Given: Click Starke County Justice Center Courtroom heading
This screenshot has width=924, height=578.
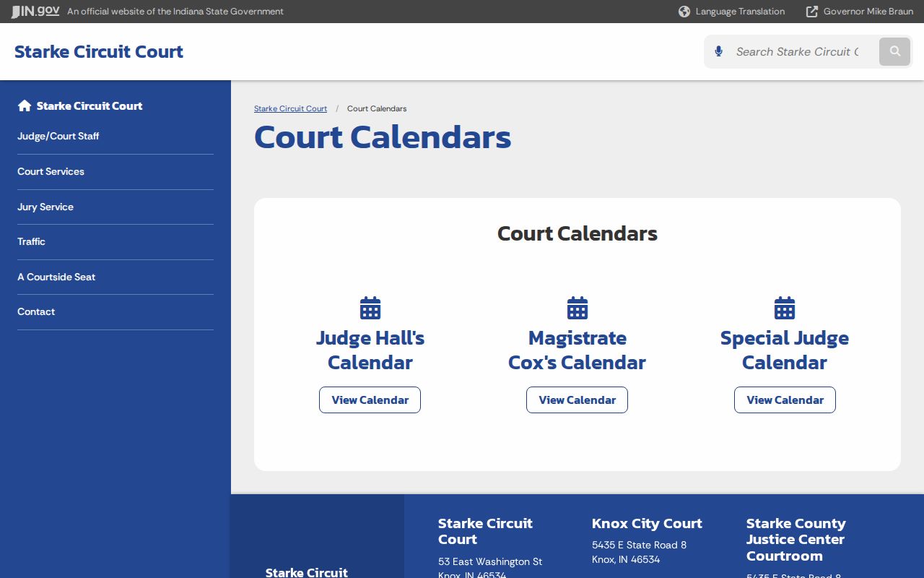Looking at the screenshot, I should 796,540.
